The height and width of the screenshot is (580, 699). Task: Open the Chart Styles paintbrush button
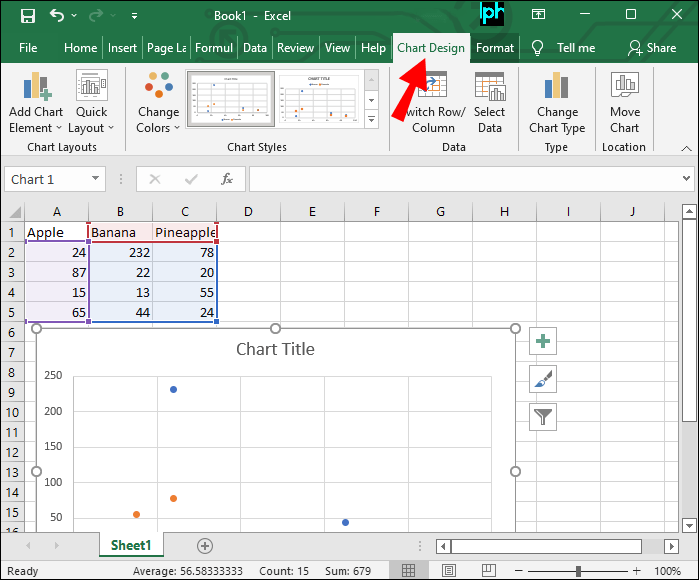pyautogui.click(x=543, y=379)
